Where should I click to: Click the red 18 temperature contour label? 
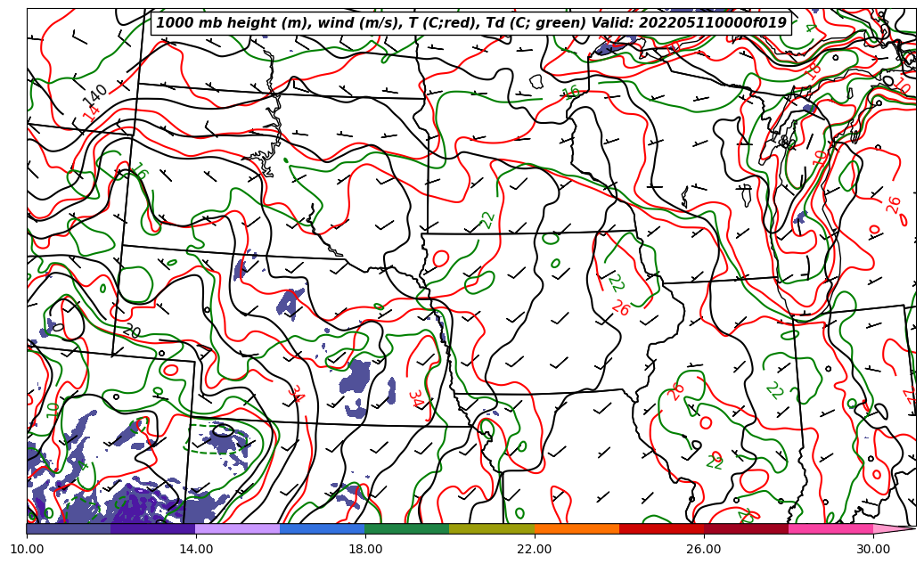(x=813, y=70)
